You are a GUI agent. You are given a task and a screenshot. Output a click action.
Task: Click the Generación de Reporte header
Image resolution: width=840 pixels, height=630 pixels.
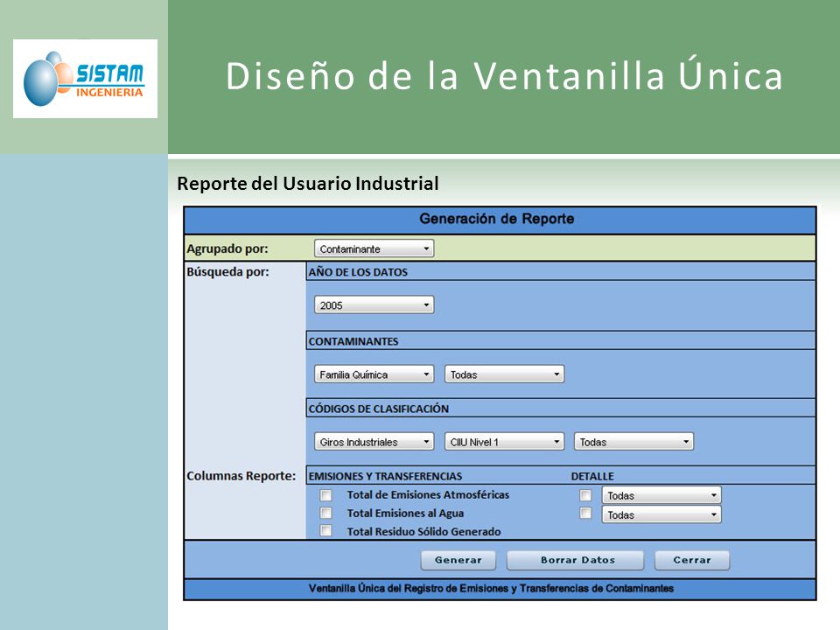tap(497, 219)
